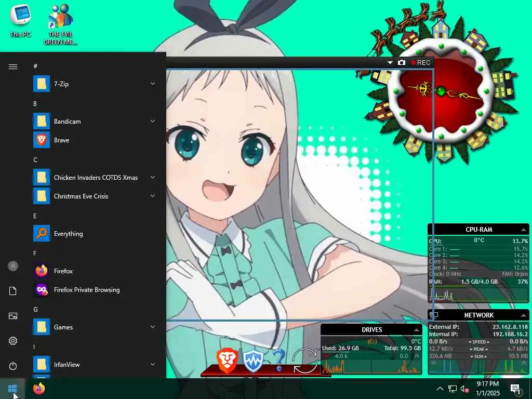Image resolution: width=532 pixels, height=399 pixels.
Task: Open network status tray icon
Action: 453,389
